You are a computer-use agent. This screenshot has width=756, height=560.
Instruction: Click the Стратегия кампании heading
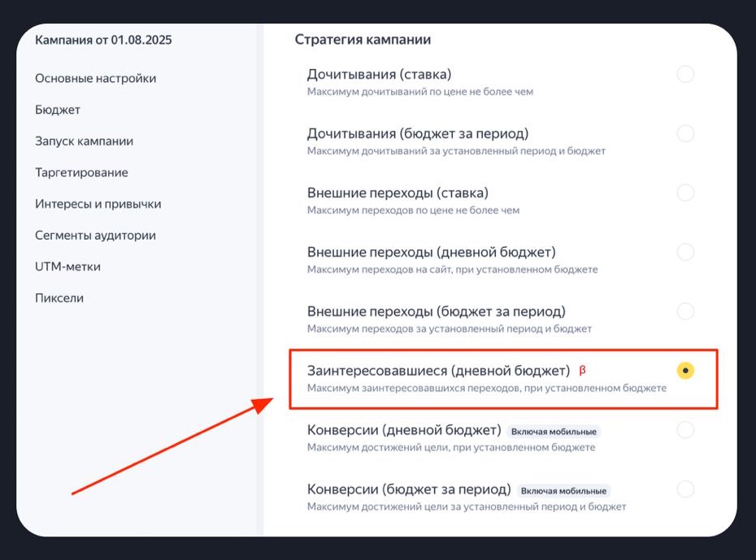(363, 39)
